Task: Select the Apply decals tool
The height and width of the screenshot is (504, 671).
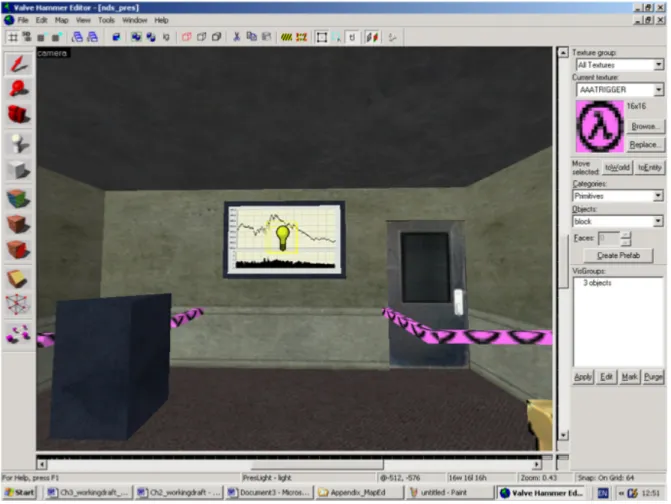Action: click(x=18, y=250)
